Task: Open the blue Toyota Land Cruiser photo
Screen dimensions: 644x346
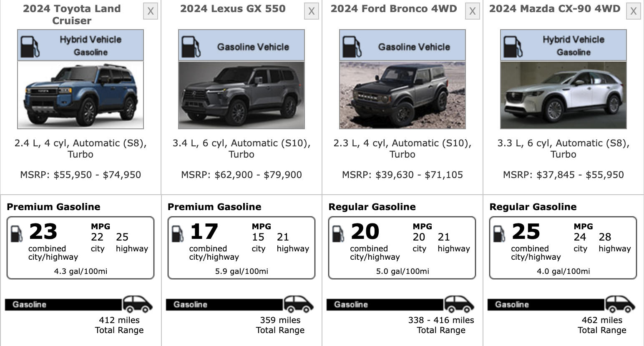Action: pos(80,95)
